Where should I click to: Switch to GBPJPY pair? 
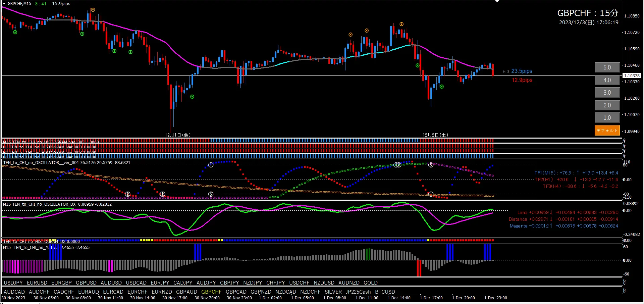pos(229,283)
